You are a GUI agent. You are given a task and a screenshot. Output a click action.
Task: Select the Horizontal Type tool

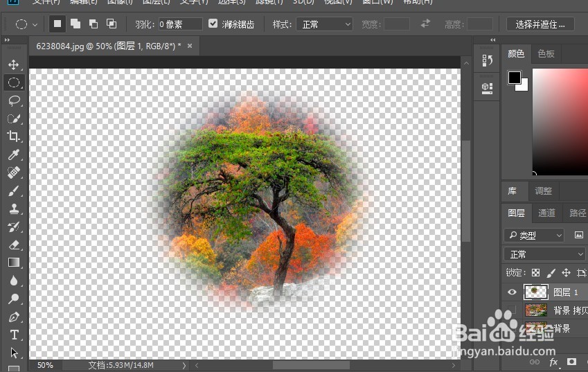click(14, 335)
